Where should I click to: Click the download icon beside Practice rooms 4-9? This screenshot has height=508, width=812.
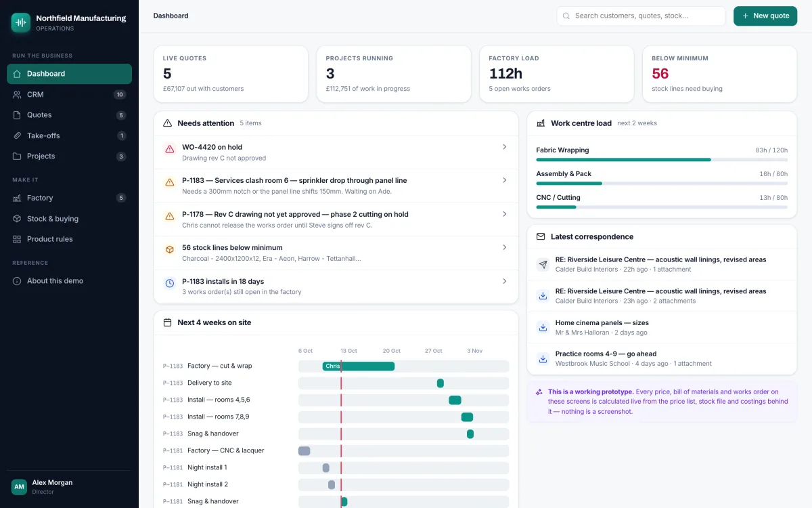click(543, 359)
